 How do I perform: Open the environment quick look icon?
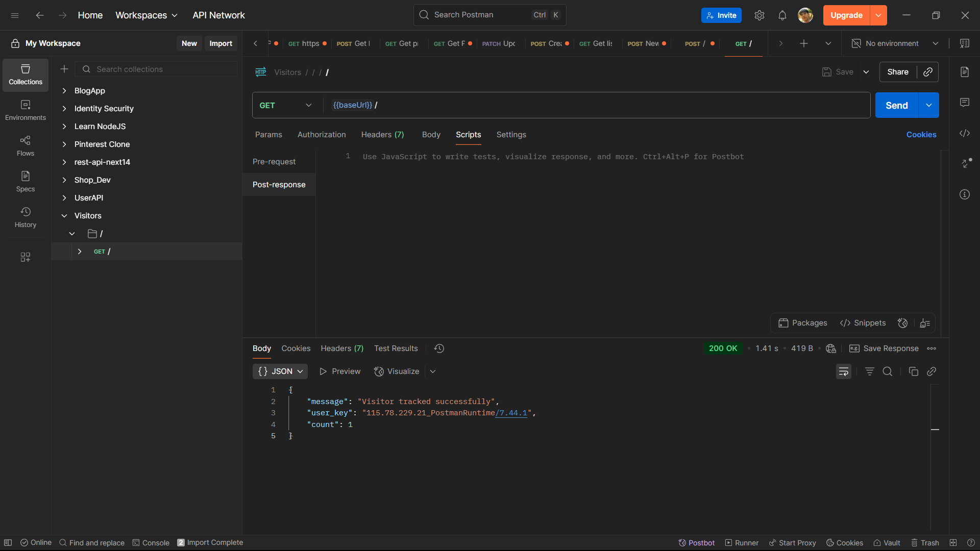point(965,43)
